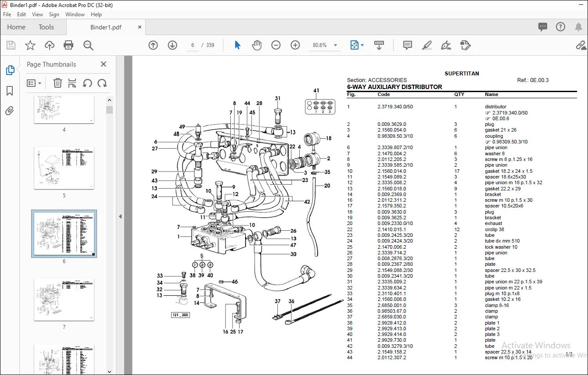This screenshot has height=375, width=588.
Task: Add a comment sticky note
Action: pyautogui.click(x=408, y=45)
